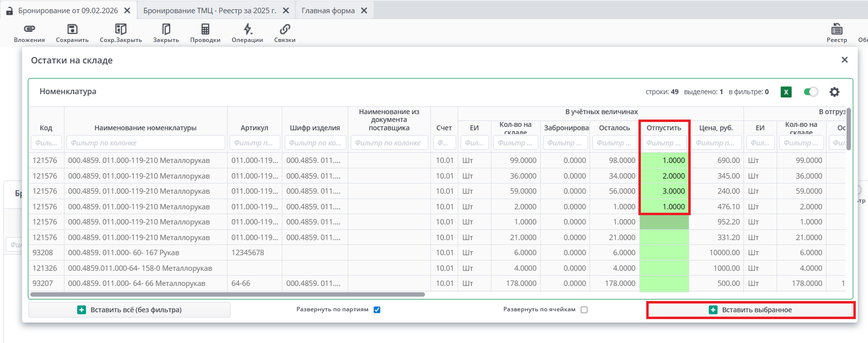Click filter field under Наименование номенклатуры
The image size is (868, 343).
click(x=146, y=143)
